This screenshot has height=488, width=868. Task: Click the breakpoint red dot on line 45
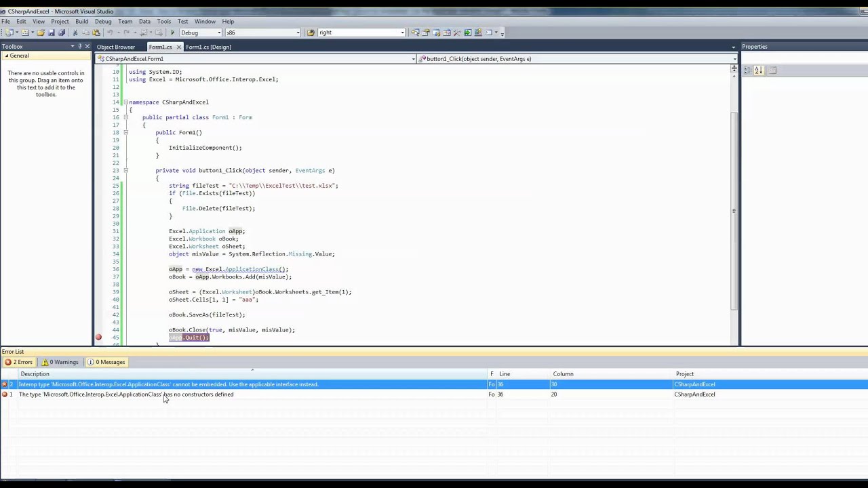(x=98, y=337)
